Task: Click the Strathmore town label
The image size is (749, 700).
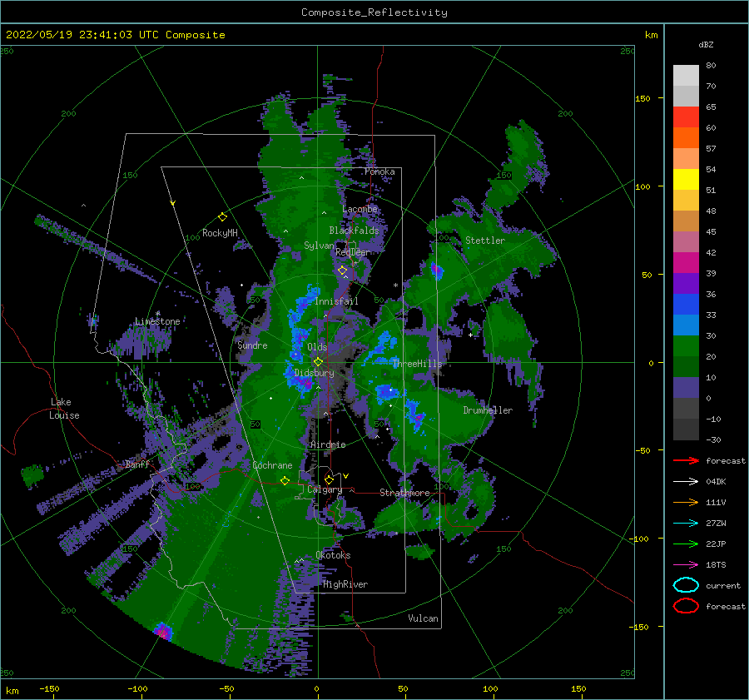Action: tap(404, 493)
